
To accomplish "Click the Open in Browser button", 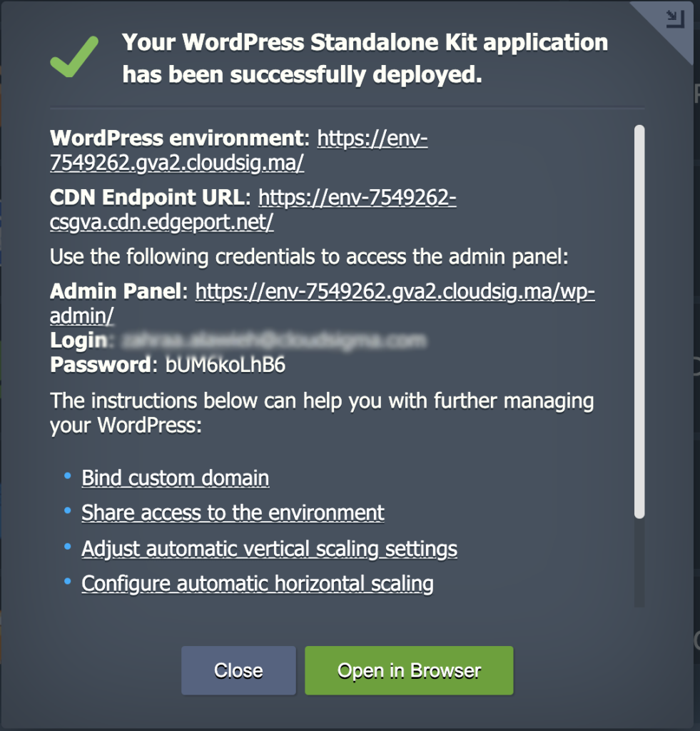I will [x=409, y=670].
